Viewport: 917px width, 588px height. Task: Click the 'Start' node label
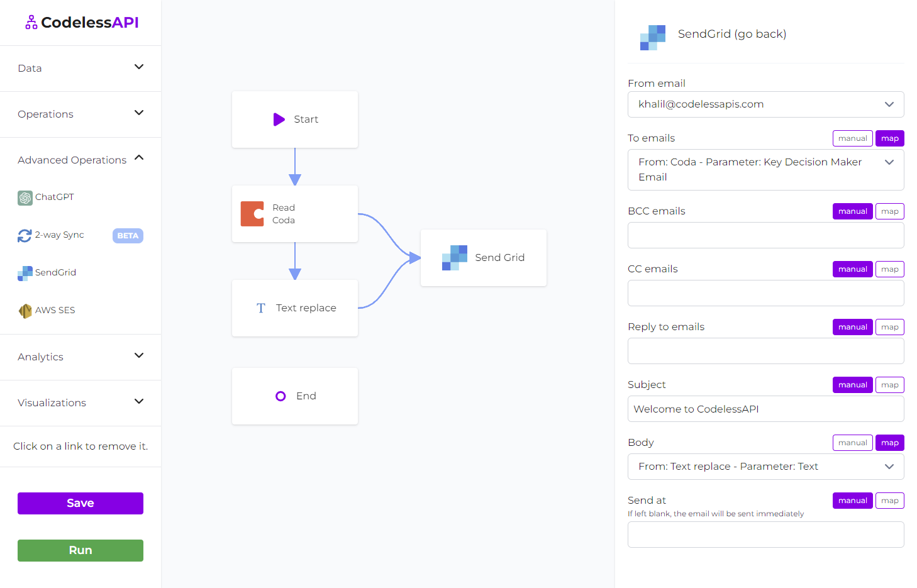pyautogui.click(x=306, y=119)
